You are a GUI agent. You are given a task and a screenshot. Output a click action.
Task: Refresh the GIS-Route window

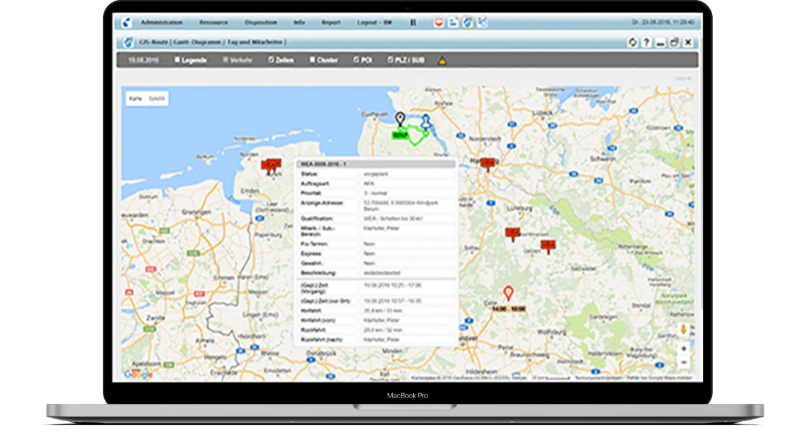pos(633,43)
